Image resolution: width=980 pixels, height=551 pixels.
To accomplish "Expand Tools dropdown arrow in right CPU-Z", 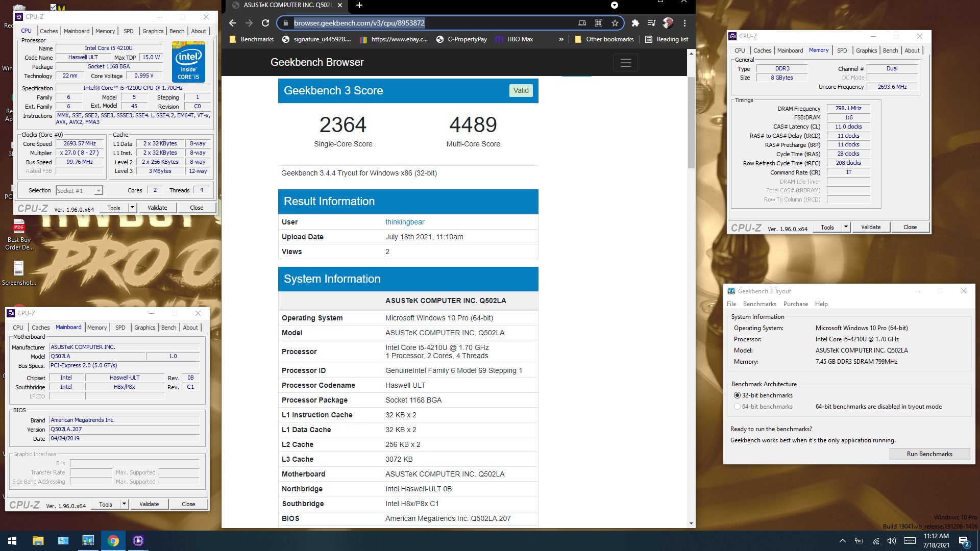I will click(846, 227).
